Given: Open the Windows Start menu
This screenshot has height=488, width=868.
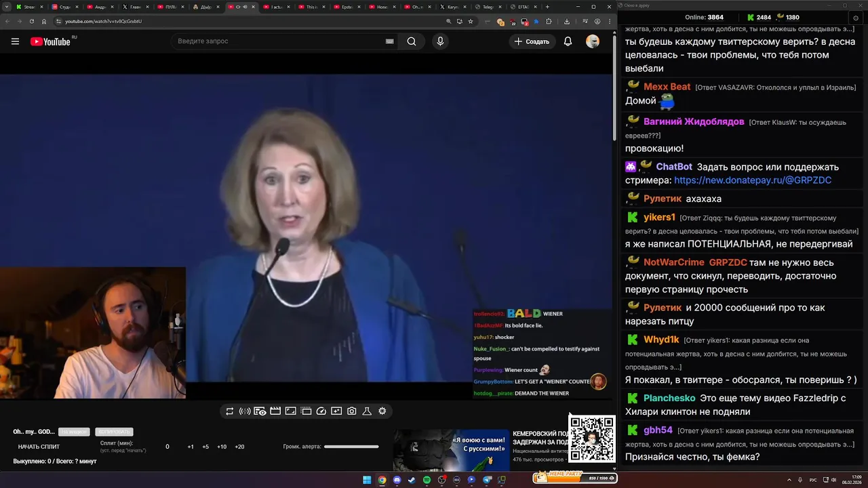Looking at the screenshot, I should coord(367,480).
